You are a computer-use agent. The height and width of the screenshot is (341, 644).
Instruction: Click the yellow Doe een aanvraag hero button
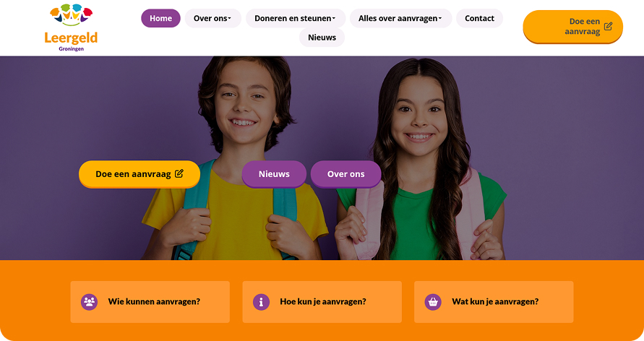139,174
